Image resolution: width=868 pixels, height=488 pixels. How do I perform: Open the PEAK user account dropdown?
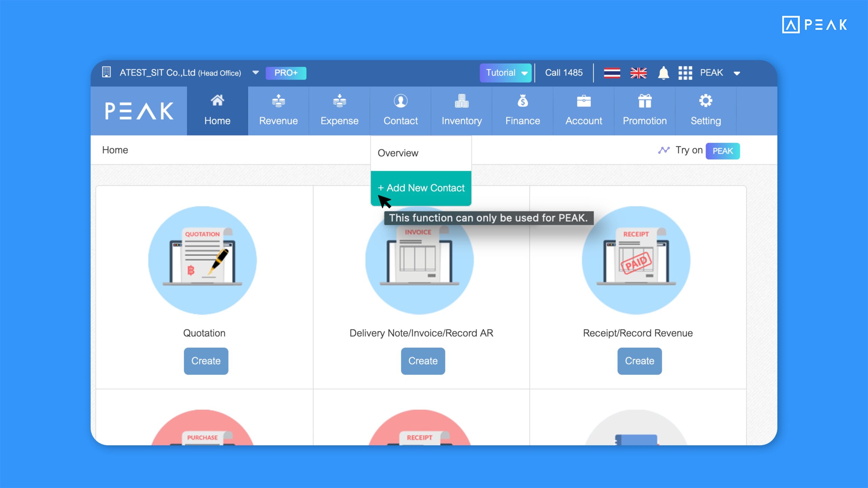(x=736, y=73)
